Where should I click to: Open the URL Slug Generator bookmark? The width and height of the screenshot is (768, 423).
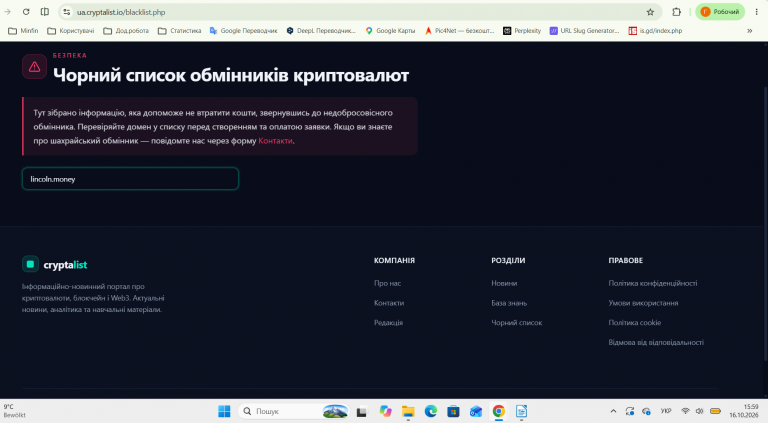click(584, 30)
